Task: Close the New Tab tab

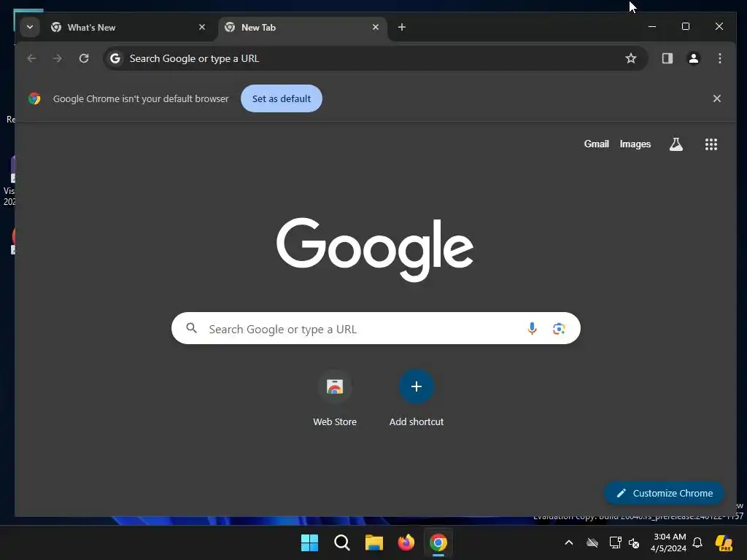Action: 376,27
